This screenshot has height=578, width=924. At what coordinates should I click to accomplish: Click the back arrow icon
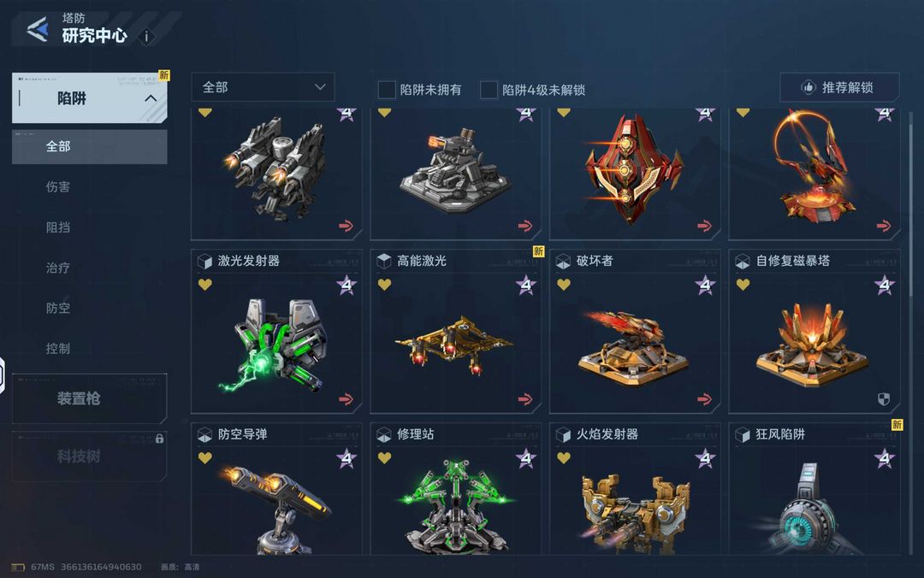tap(38, 29)
